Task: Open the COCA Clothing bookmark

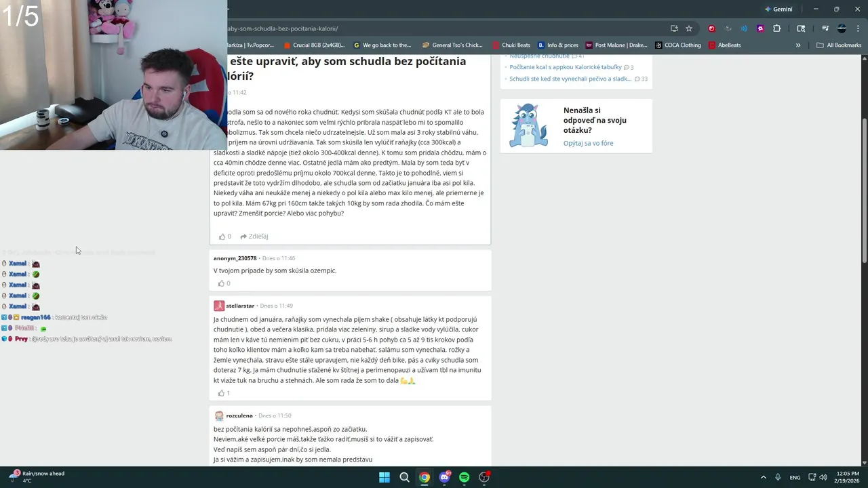Action: coord(678,45)
